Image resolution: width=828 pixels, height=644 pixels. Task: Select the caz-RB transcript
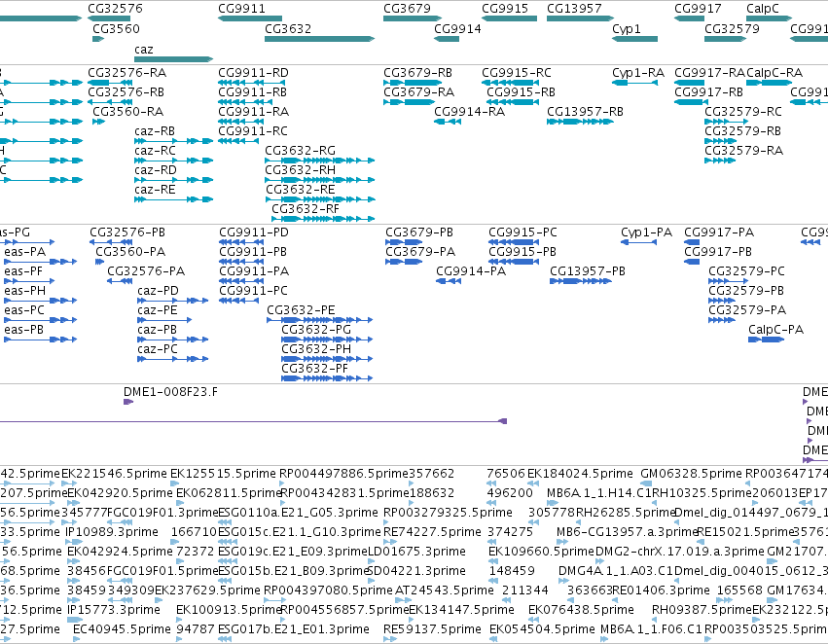(x=154, y=131)
